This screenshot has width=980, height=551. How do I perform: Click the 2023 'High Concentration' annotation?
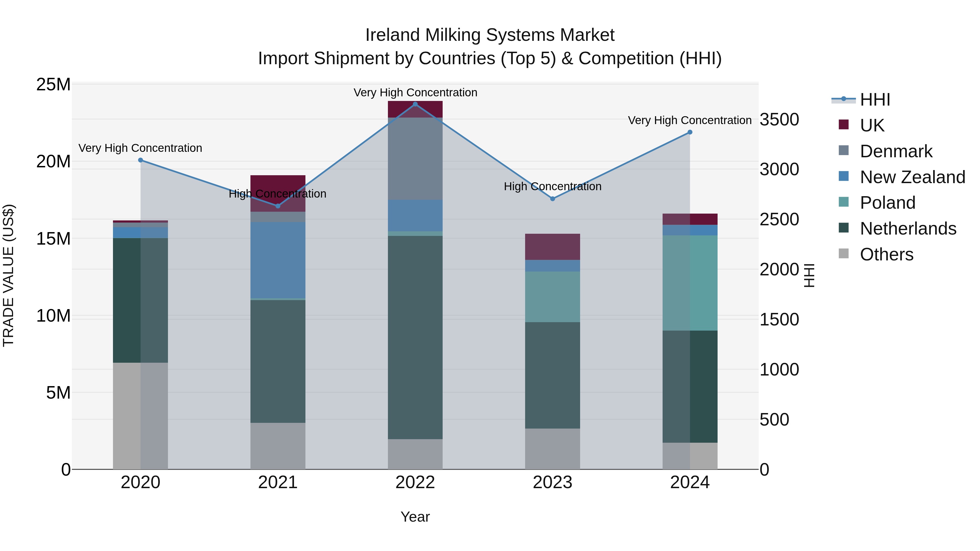[553, 187]
